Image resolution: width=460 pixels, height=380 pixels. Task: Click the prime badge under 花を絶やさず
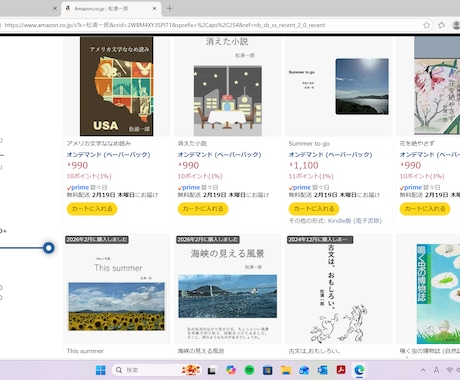[x=411, y=187]
